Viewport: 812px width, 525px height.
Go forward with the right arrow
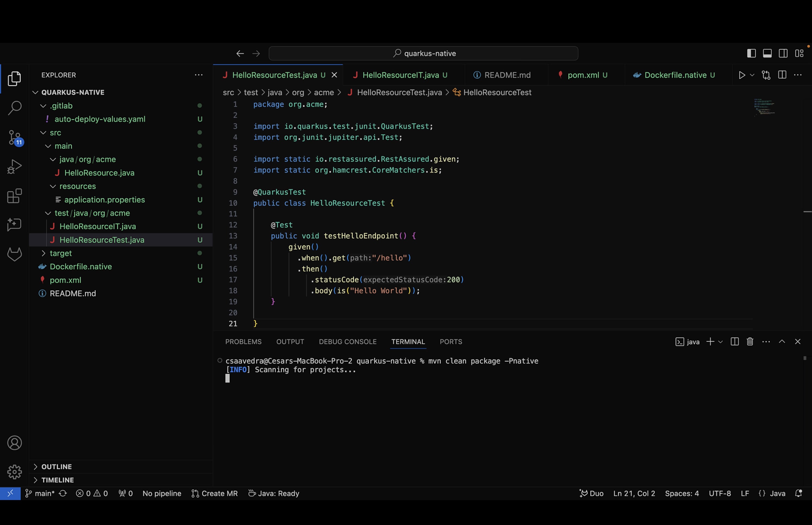pos(256,53)
